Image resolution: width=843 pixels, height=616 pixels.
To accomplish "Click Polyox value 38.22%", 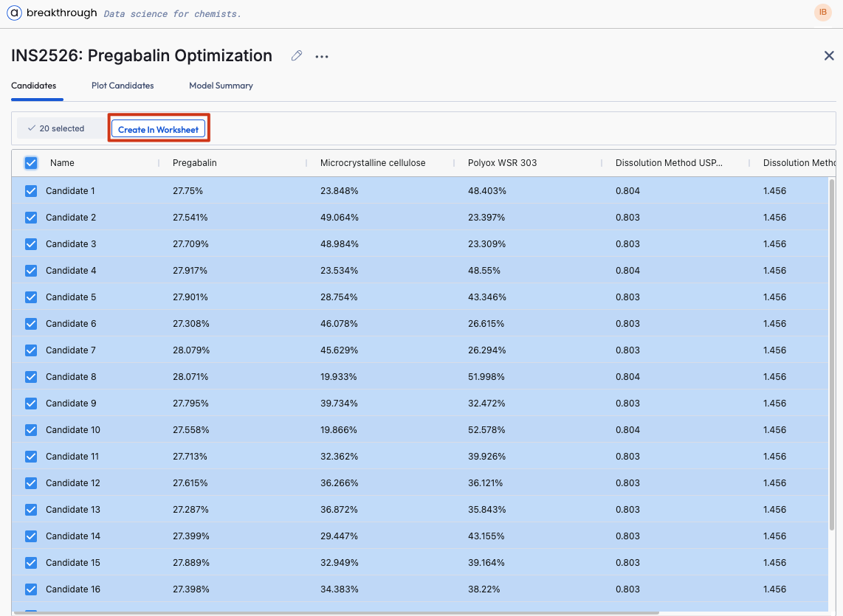I will (x=484, y=589).
